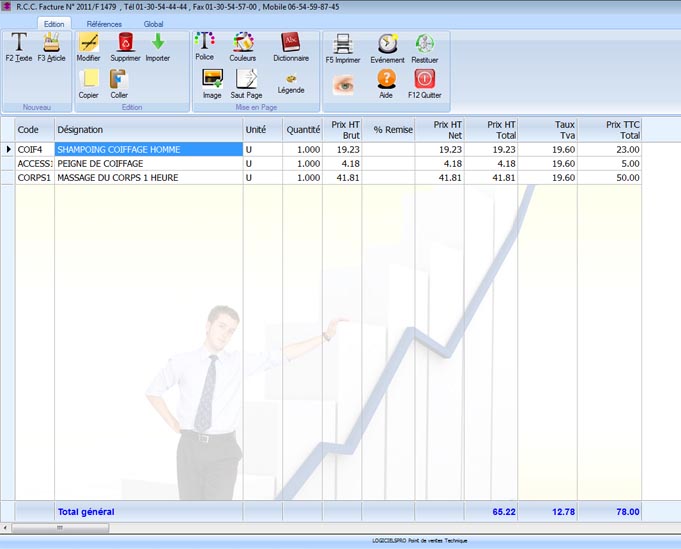
Task: Select the SHAMPOING COIFFAGE HOMME designation cell
Action: [148, 149]
